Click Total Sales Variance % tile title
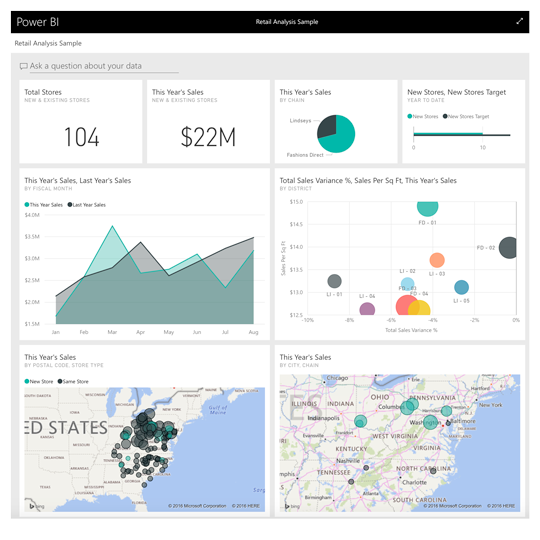Viewport: 540px width, 540px height. [x=368, y=180]
